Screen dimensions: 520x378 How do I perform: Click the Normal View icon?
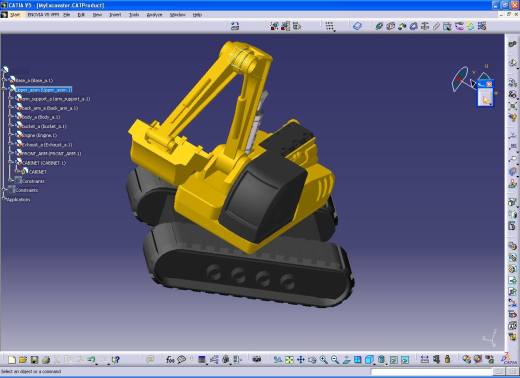(x=346, y=360)
